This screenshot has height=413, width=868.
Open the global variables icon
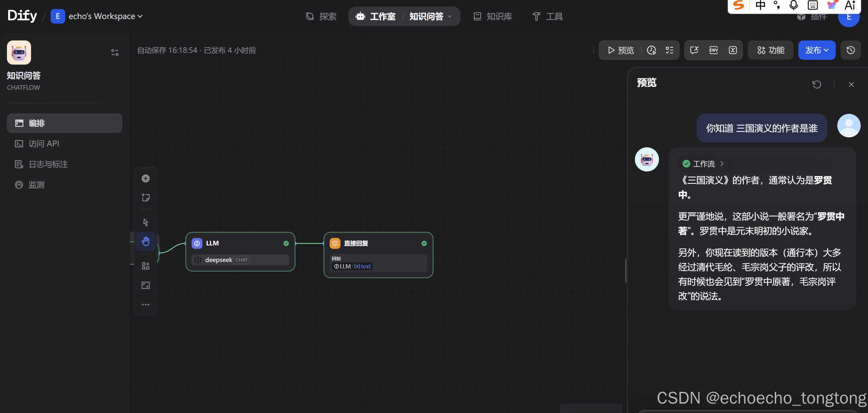click(x=733, y=50)
